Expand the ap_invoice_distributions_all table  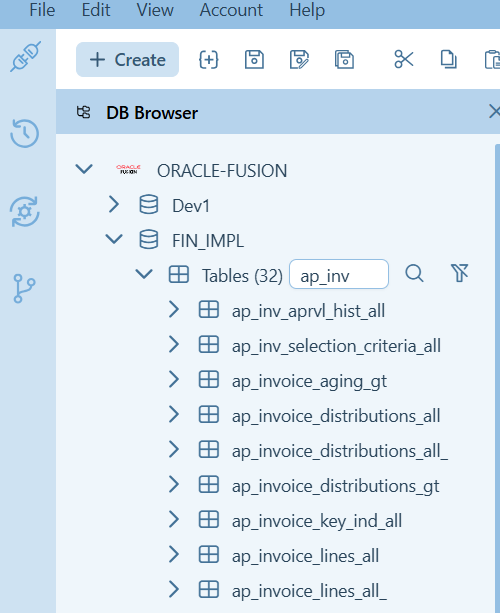(x=174, y=414)
